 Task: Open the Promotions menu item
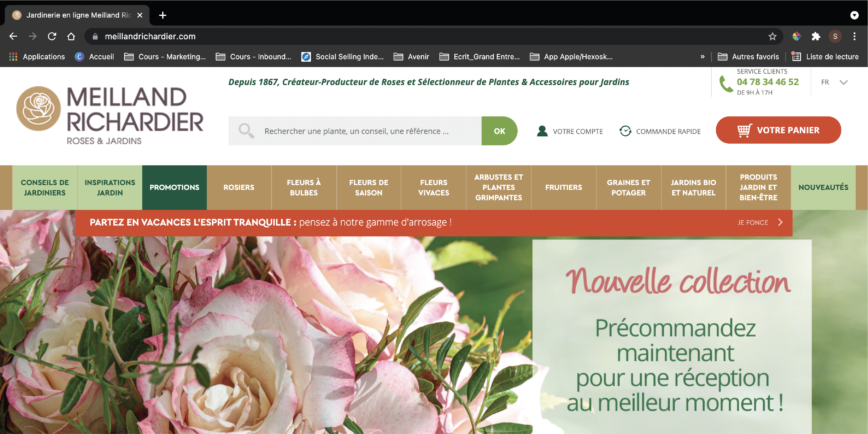point(174,187)
